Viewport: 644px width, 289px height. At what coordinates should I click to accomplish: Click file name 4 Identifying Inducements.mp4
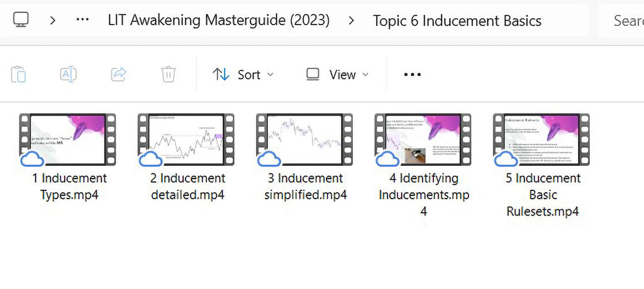(424, 195)
